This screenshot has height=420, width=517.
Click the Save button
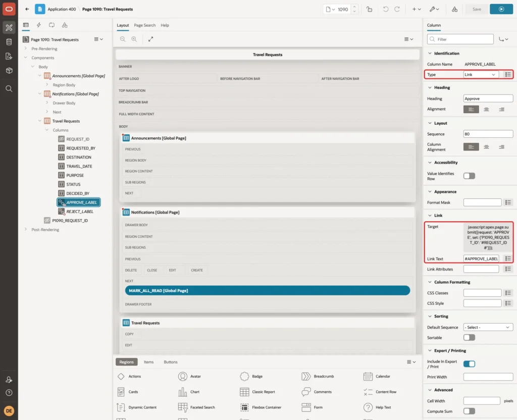pos(477,9)
